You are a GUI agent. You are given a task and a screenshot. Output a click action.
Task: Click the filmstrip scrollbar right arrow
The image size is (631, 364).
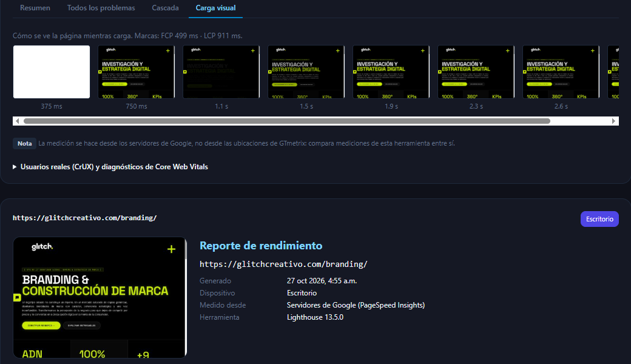pyautogui.click(x=613, y=121)
